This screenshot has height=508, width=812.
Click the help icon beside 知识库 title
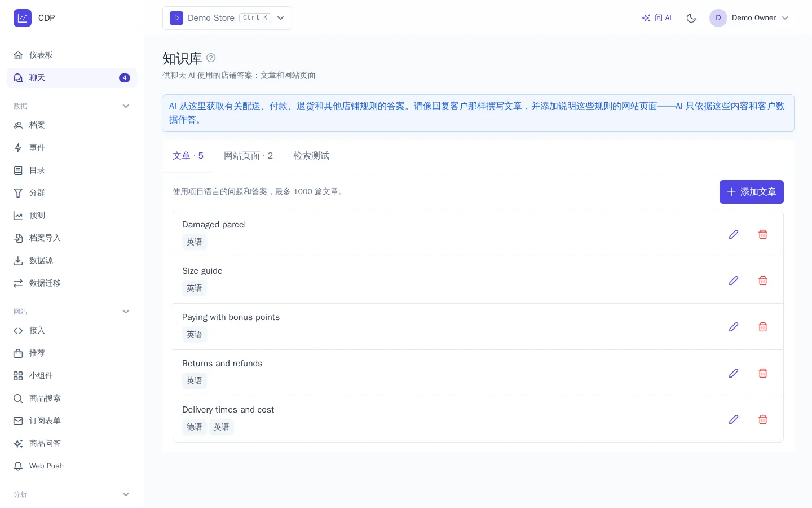coord(211,58)
